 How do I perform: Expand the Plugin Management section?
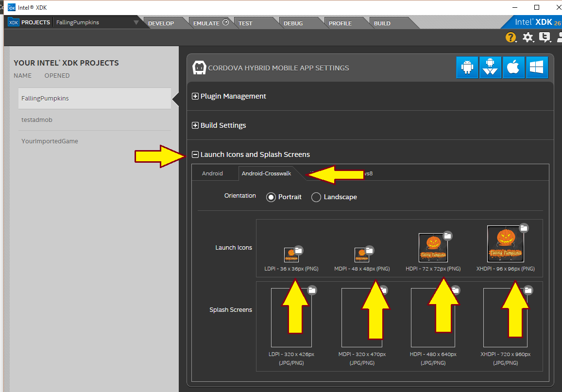click(x=195, y=96)
